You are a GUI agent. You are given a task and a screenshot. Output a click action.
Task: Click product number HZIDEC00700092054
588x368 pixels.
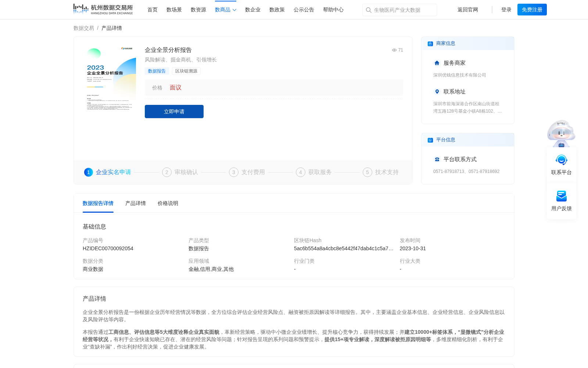coord(108,249)
